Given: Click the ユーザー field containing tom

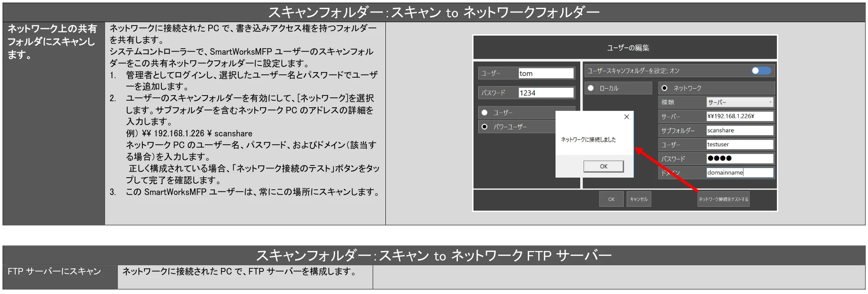Looking at the screenshot, I should click(546, 73).
